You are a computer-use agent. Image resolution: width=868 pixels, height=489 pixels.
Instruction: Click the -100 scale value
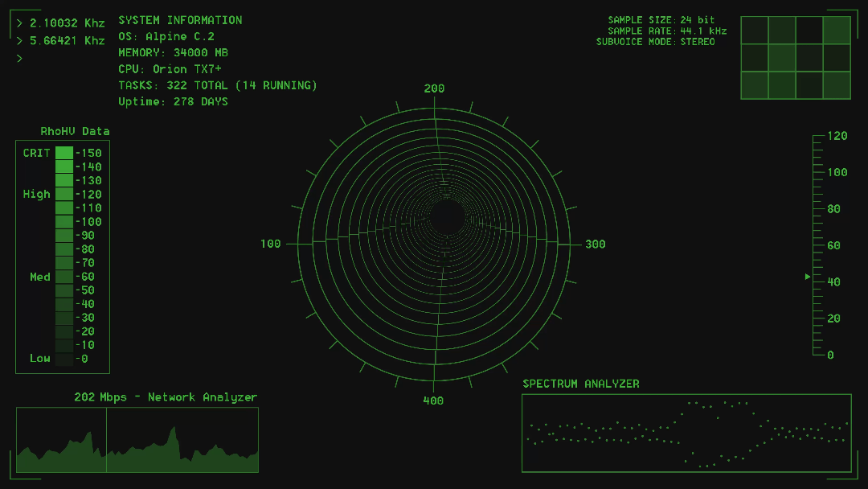88,222
